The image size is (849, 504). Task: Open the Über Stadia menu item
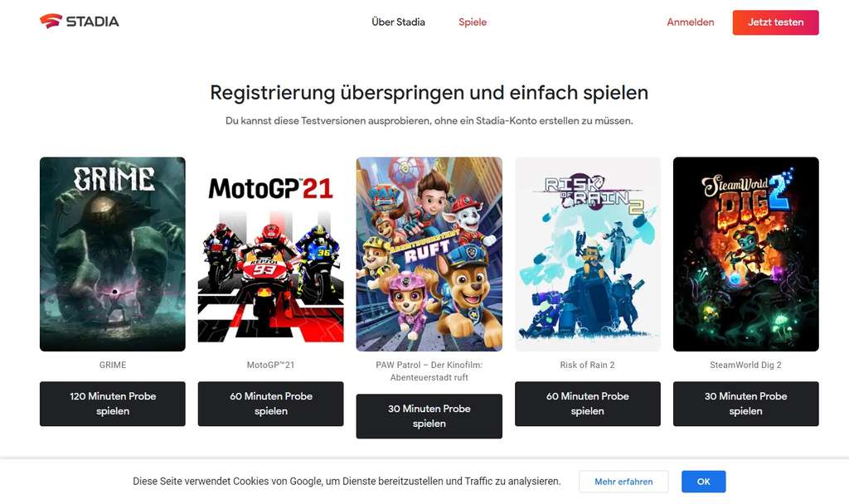398,22
